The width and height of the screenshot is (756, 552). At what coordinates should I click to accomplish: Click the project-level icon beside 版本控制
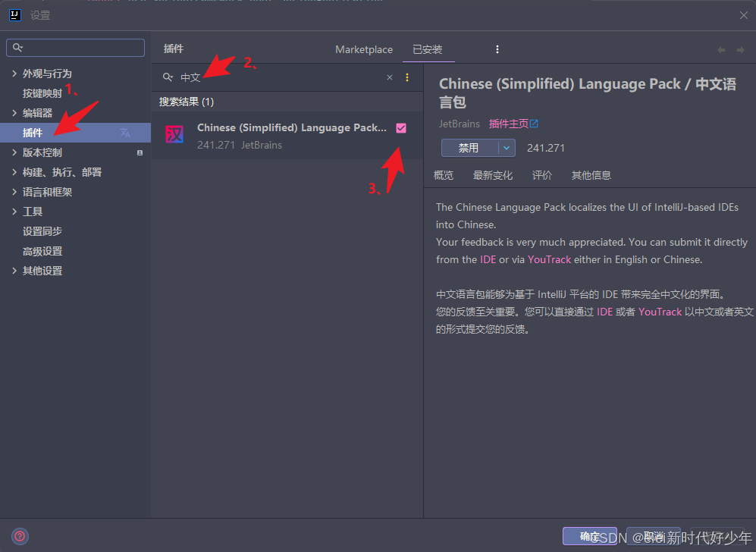tap(140, 153)
